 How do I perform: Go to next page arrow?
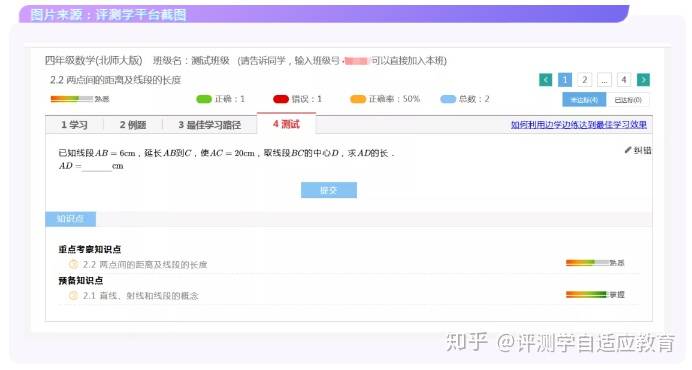tap(643, 80)
